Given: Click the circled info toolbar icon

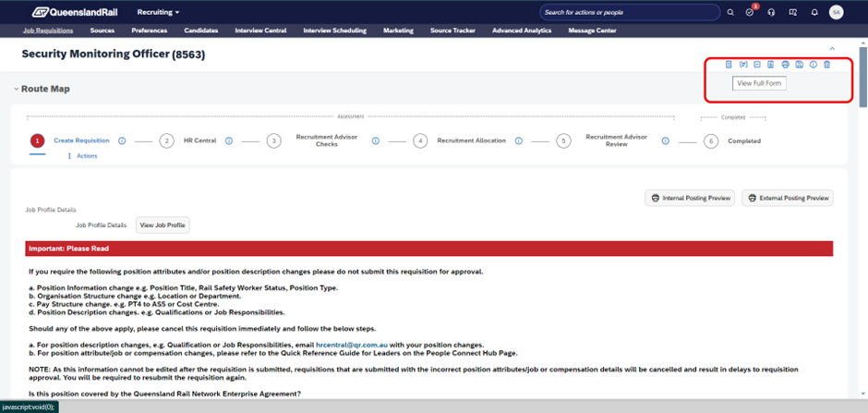Looking at the screenshot, I should click(814, 65).
